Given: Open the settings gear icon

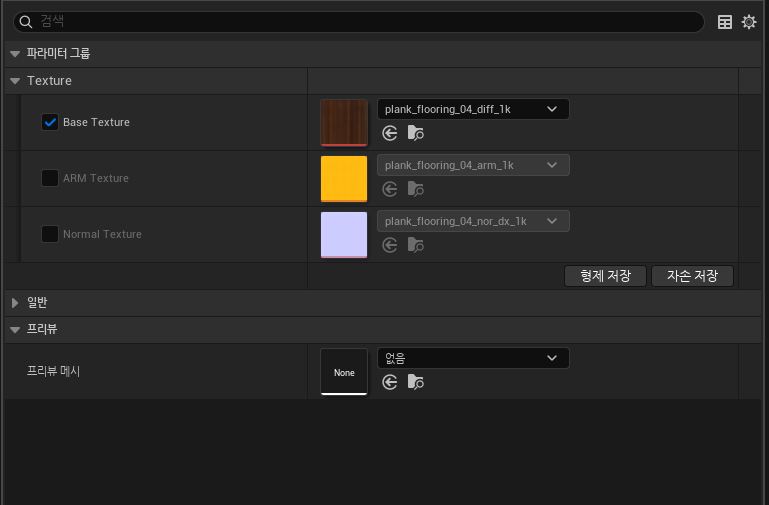Looking at the screenshot, I should (748, 22).
